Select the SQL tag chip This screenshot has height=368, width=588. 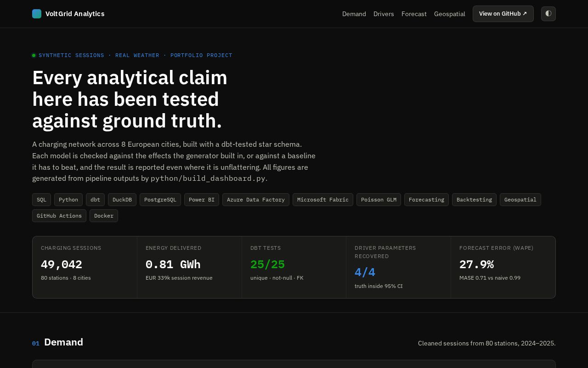[41, 200]
